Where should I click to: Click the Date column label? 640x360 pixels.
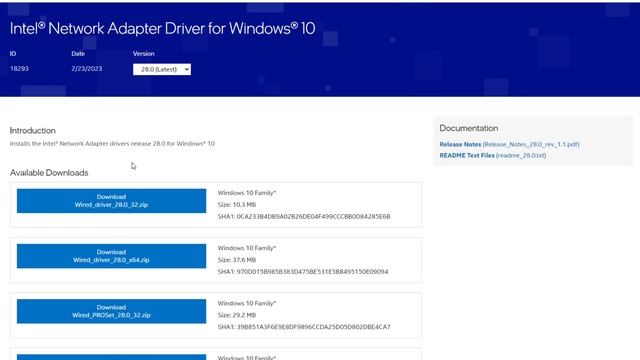(78, 53)
